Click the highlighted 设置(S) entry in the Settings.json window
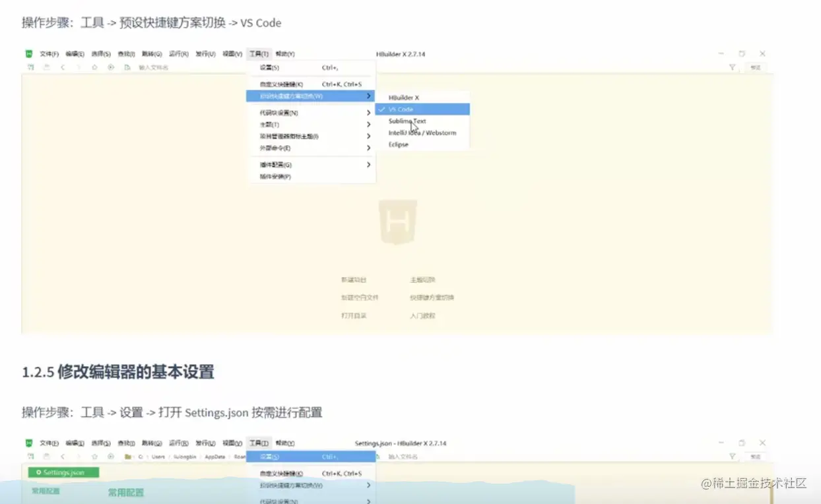The height and width of the screenshot is (504, 821). click(x=311, y=457)
